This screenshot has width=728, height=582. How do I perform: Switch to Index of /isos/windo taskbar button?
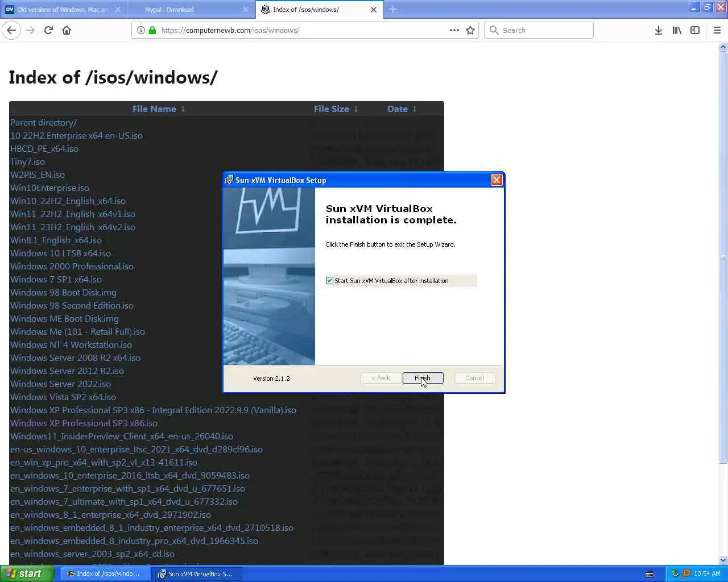pos(105,573)
